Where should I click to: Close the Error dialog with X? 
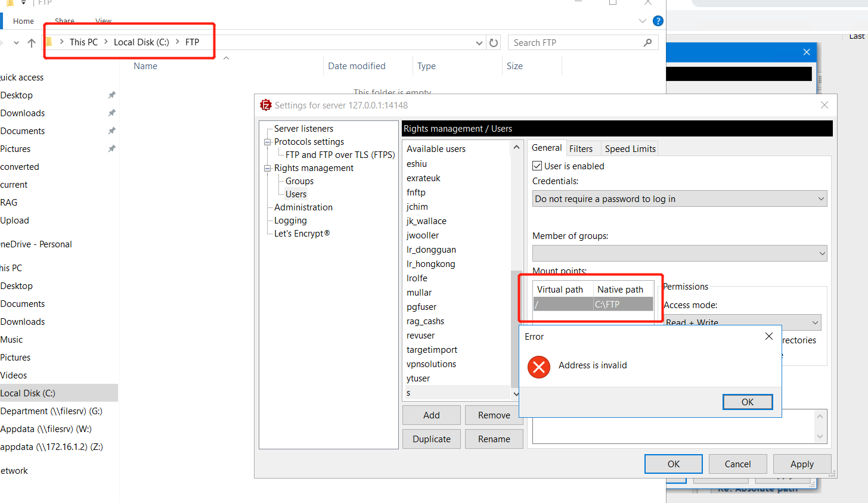[x=769, y=336]
